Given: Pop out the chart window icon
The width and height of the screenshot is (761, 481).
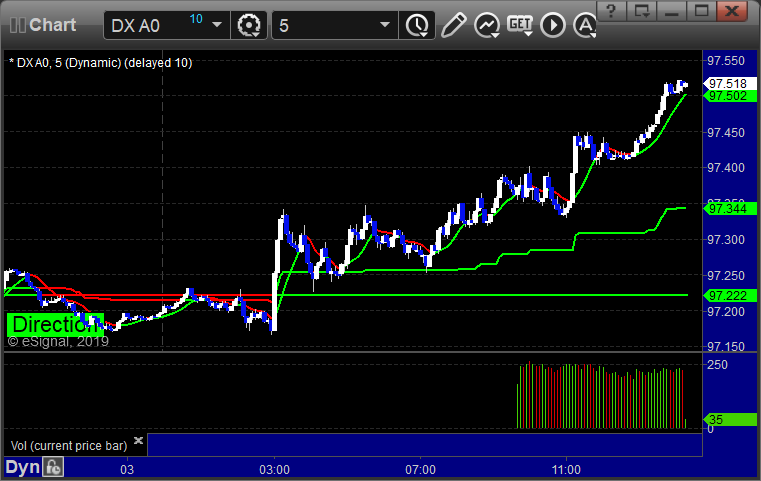Looking at the screenshot, I should pyautogui.click(x=642, y=11).
